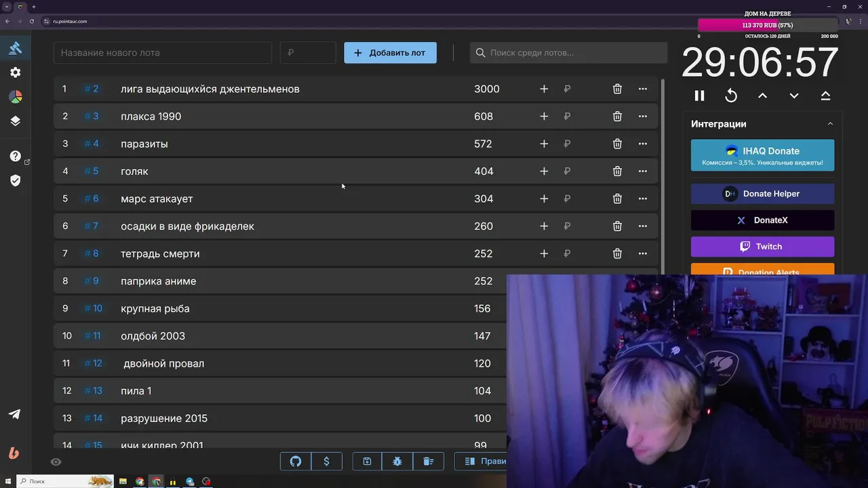Open more options for 'тетрадь смерти'
This screenshot has height=488, width=868.
click(643, 253)
